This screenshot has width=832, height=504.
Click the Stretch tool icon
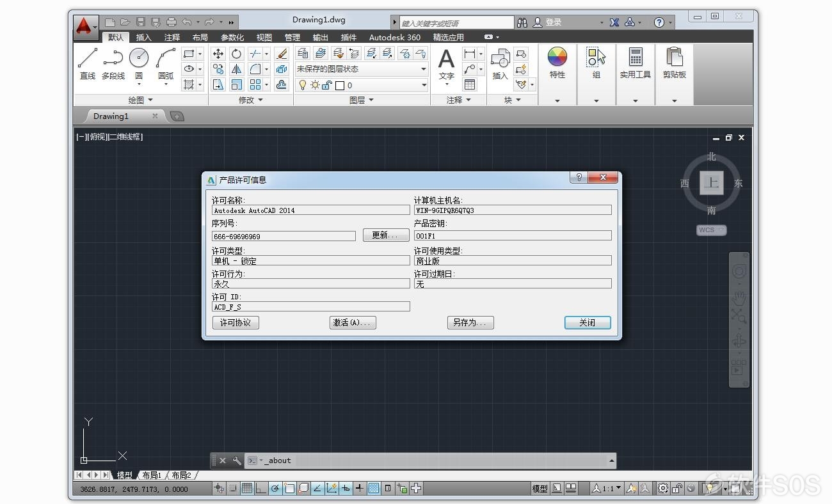(218, 84)
